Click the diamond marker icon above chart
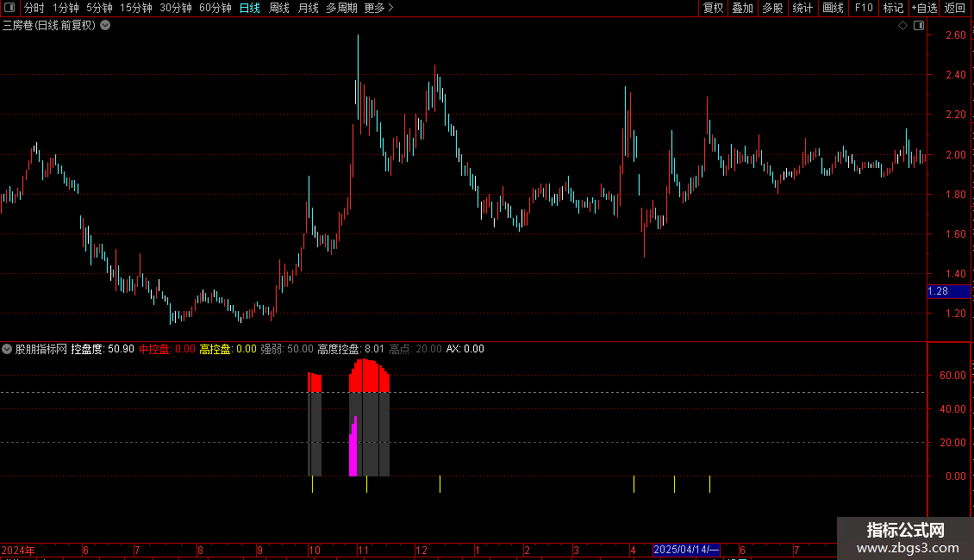Viewport: 974px width, 560px height. coord(902,26)
